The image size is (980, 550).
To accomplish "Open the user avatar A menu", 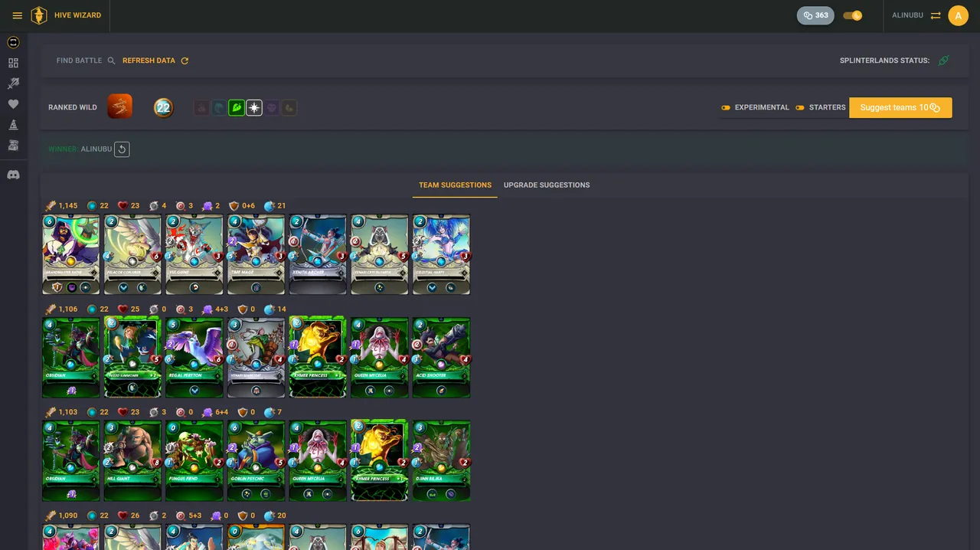I will pos(958,15).
